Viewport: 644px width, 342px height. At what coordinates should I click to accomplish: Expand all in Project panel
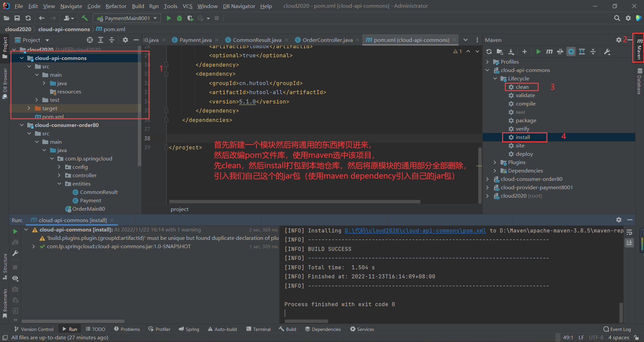click(101, 40)
